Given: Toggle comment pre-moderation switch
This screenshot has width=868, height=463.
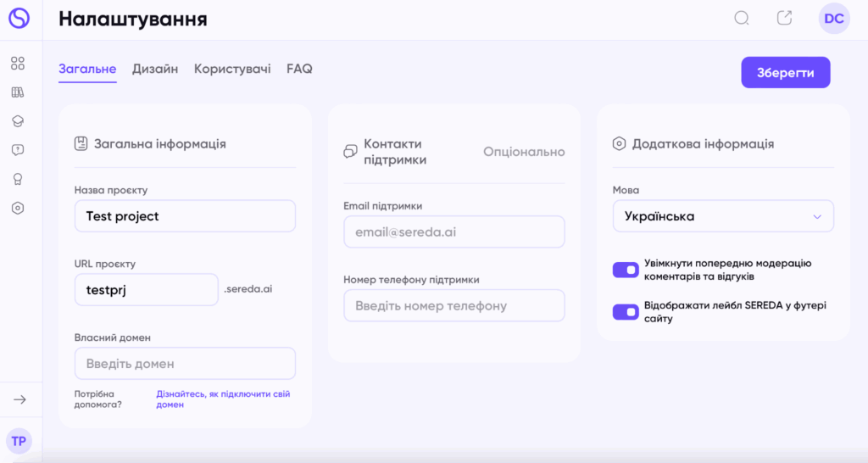Looking at the screenshot, I should pos(626,270).
